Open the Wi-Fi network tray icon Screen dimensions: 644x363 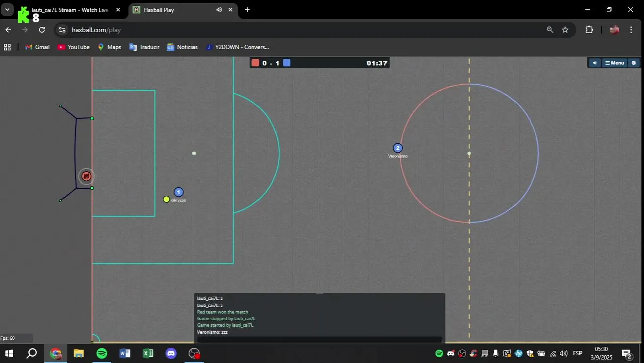[553, 353]
